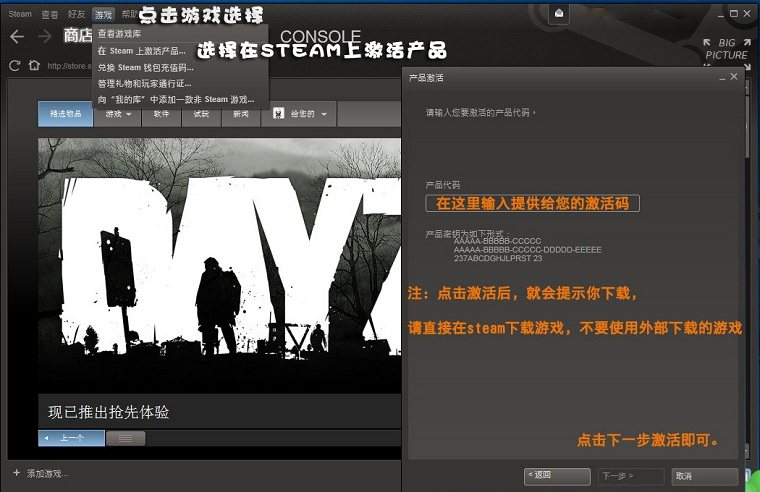Click the 上一个 previous button

coord(71,438)
